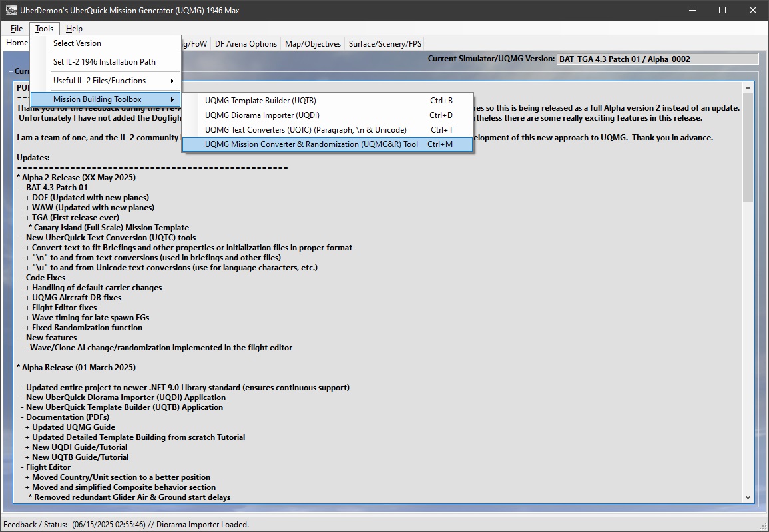Viewport: 769px width, 532px height.
Task: Click the '- BAT 4.3 Patch 01' line
Action: tap(54, 187)
